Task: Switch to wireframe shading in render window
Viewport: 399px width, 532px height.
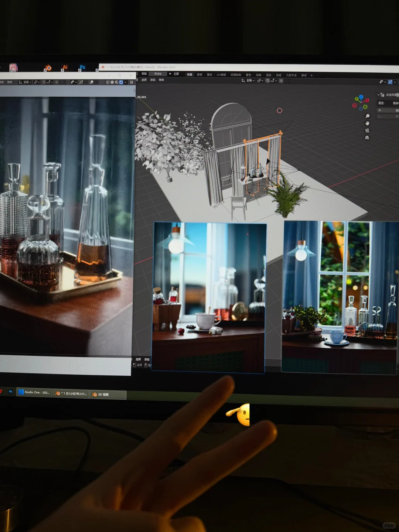Action: point(108,82)
